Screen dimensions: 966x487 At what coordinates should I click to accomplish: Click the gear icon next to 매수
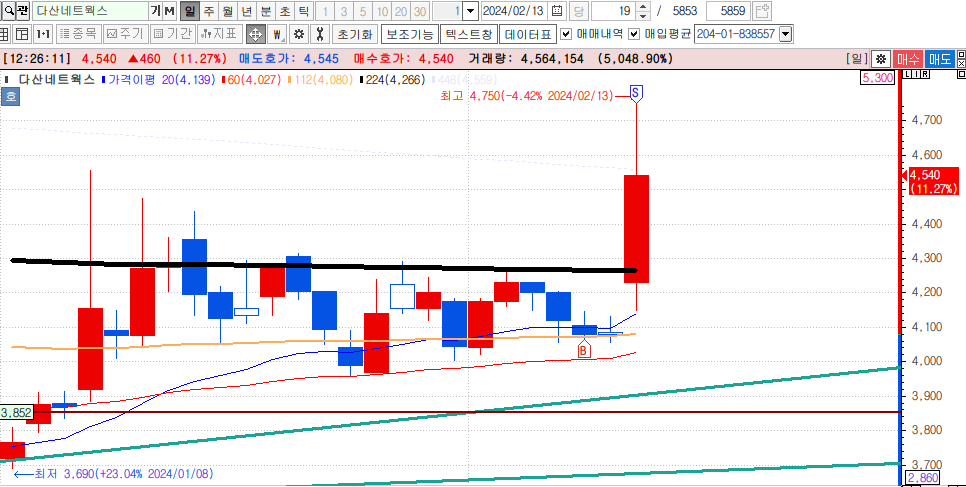pyautogui.click(x=881, y=59)
